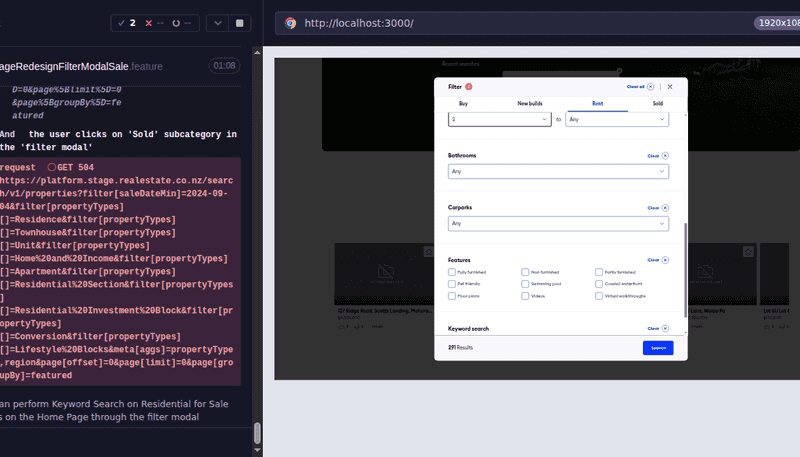Switch to the Buy tab
The height and width of the screenshot is (457, 800).
pos(463,103)
